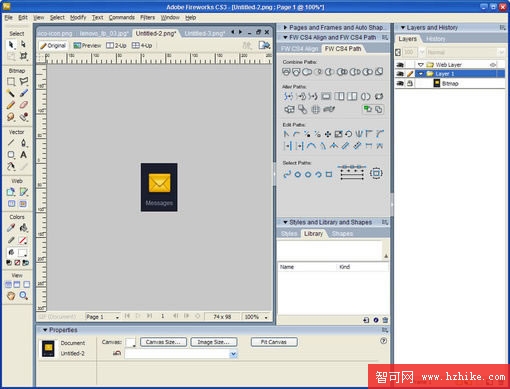The image size is (510, 389).
Task: Select the Marquee tool
Action: click(x=11, y=81)
